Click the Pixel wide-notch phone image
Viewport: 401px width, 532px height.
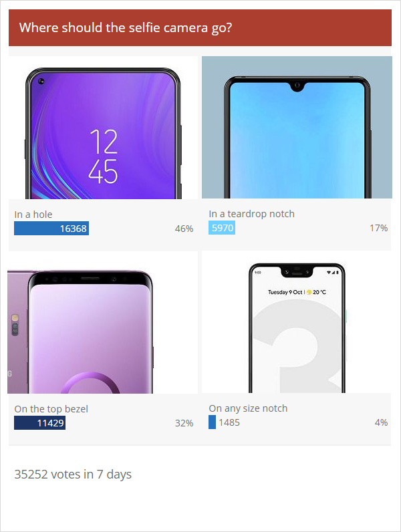pyautogui.click(x=297, y=322)
